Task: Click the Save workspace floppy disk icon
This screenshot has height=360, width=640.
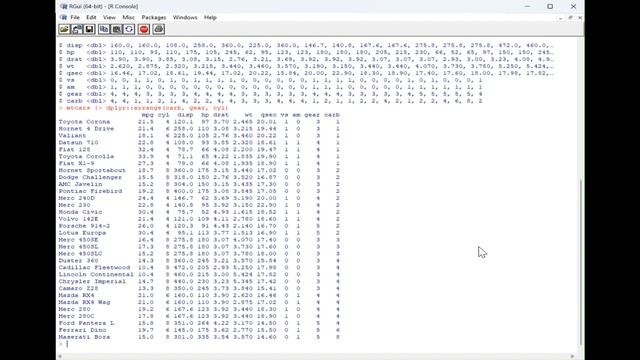Action: (89, 29)
